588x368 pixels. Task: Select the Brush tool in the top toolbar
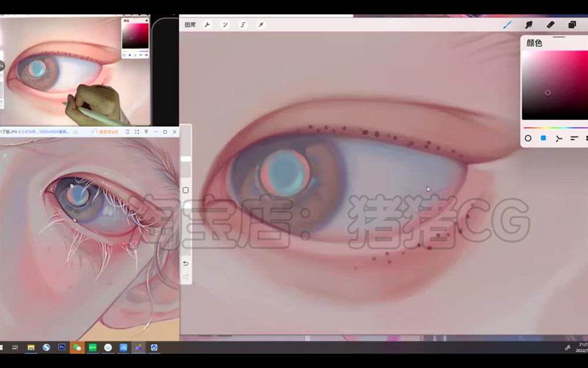point(507,25)
